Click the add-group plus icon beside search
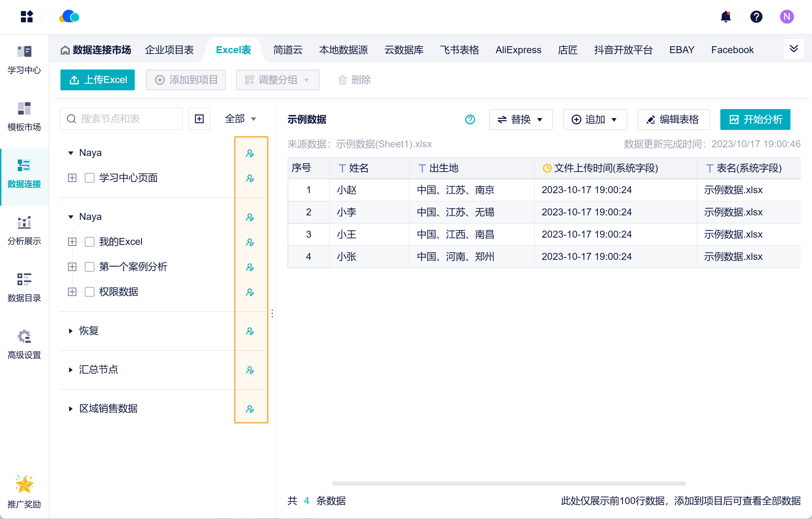This screenshot has width=812, height=519. click(199, 119)
